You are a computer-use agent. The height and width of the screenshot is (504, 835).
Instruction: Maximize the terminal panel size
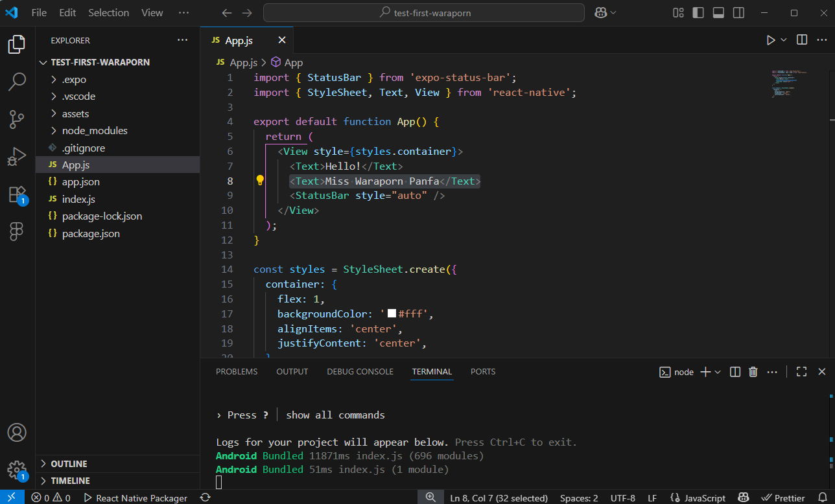802,372
